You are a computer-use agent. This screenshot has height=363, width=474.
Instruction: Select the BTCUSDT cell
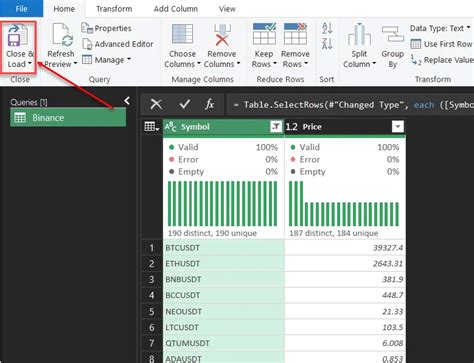223,248
